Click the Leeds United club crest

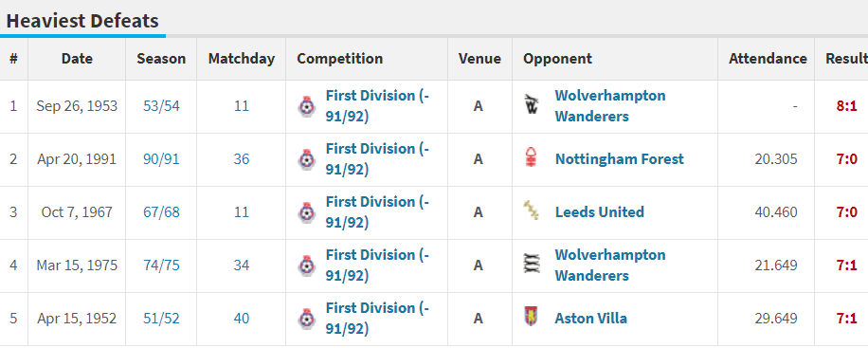click(532, 211)
